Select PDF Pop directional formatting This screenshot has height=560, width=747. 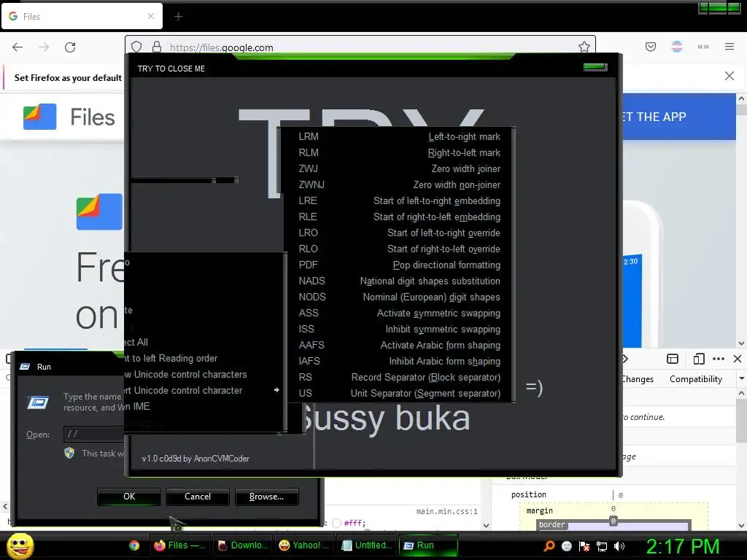399,265
